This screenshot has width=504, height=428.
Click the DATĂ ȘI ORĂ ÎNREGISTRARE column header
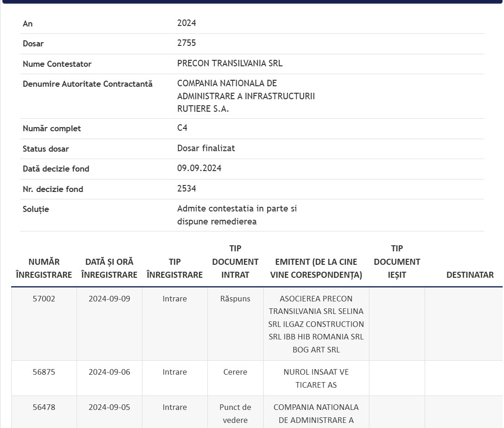coord(109,268)
